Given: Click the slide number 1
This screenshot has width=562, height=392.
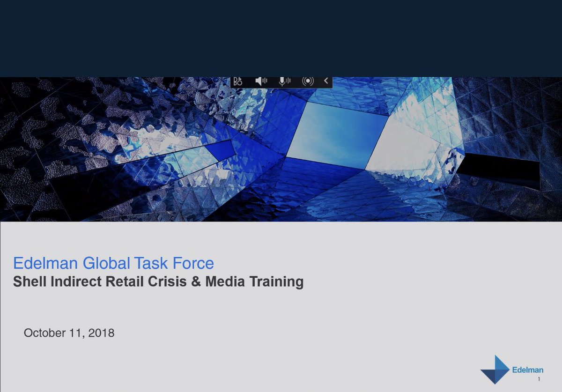Looking at the screenshot, I should (x=540, y=379).
